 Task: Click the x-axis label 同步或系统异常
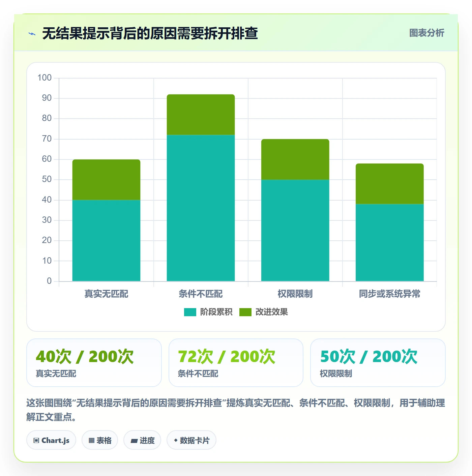click(x=389, y=294)
